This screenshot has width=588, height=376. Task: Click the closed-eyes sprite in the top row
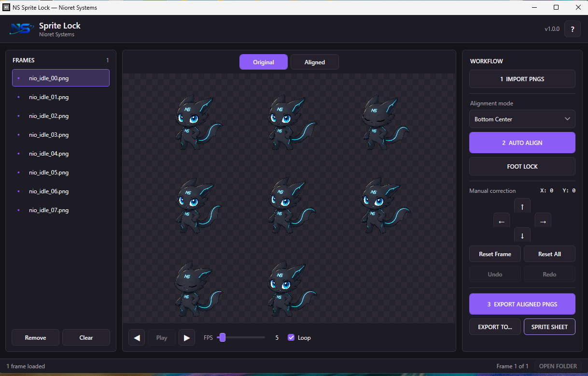[385, 122]
